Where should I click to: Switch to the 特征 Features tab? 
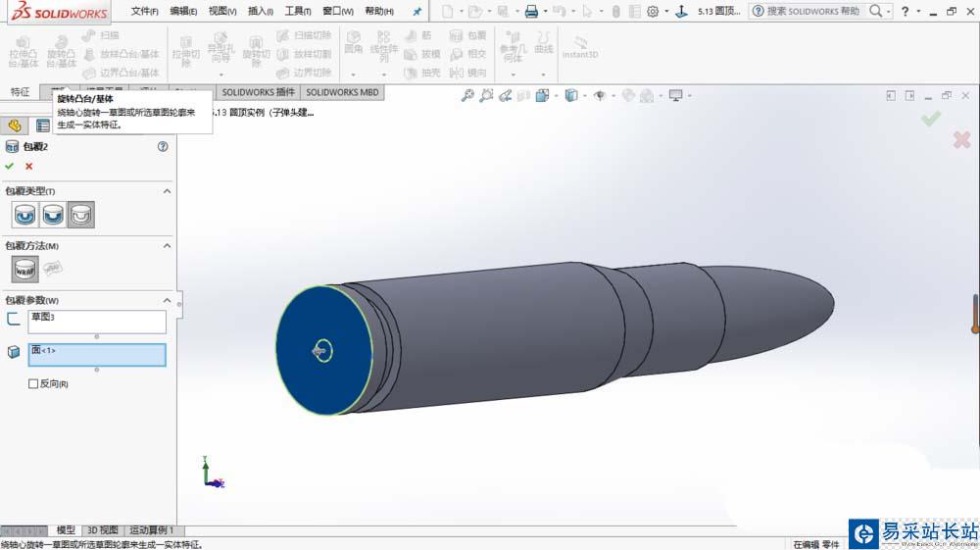pos(20,92)
